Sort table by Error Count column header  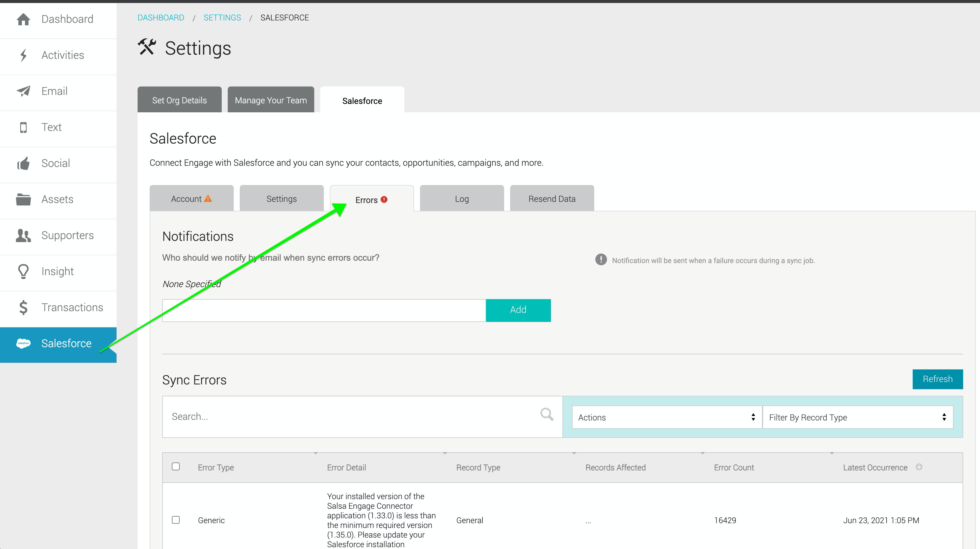coord(734,467)
